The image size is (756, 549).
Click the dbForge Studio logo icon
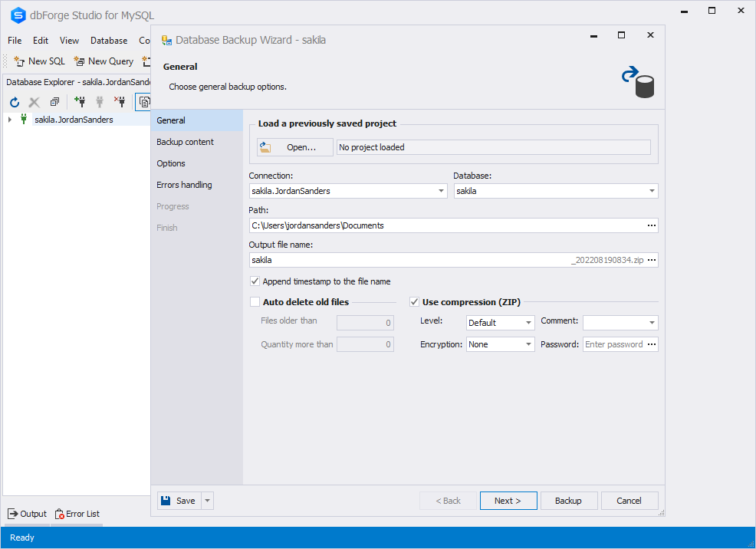click(18, 15)
